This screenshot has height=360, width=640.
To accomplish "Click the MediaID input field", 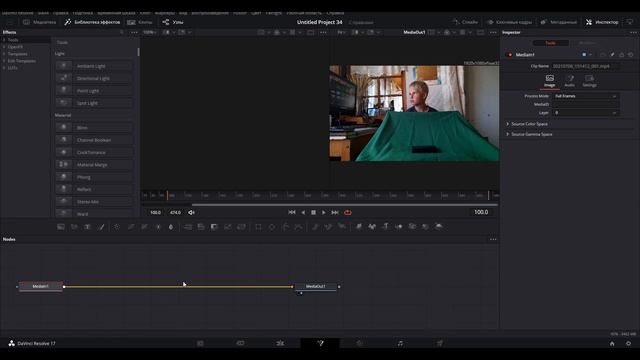I will coord(586,104).
